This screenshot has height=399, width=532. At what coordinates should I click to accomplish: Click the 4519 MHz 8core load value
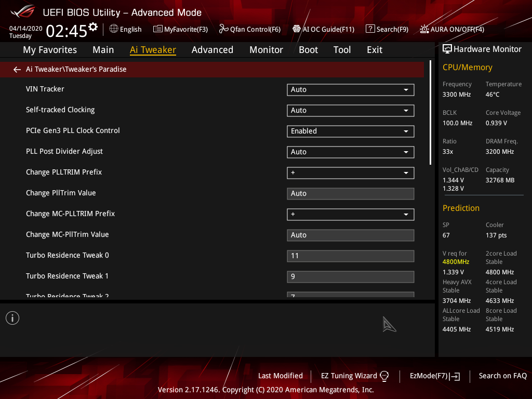pyautogui.click(x=499, y=329)
